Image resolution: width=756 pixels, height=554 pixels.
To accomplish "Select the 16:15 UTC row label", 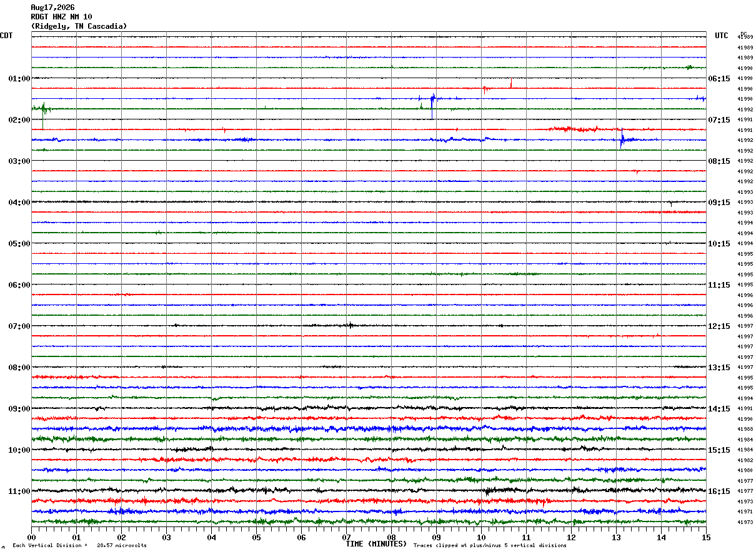I will [x=719, y=491].
